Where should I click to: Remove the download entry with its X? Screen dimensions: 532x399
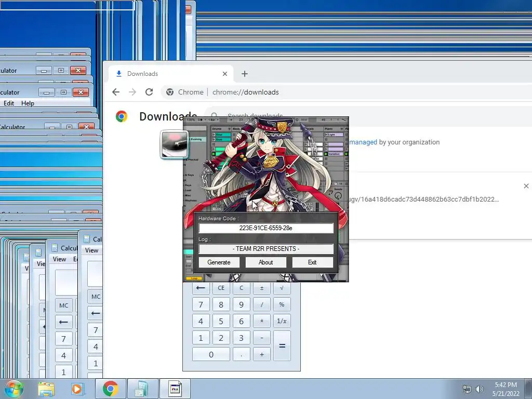click(526, 186)
